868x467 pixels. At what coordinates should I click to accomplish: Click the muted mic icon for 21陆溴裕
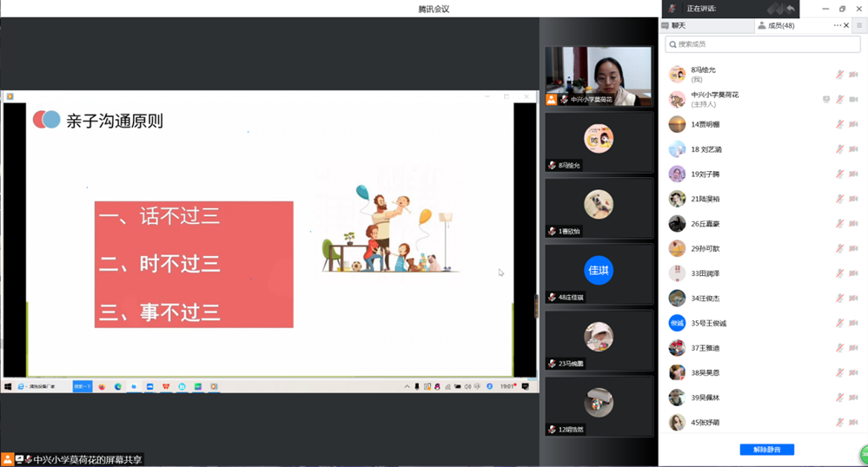click(840, 199)
